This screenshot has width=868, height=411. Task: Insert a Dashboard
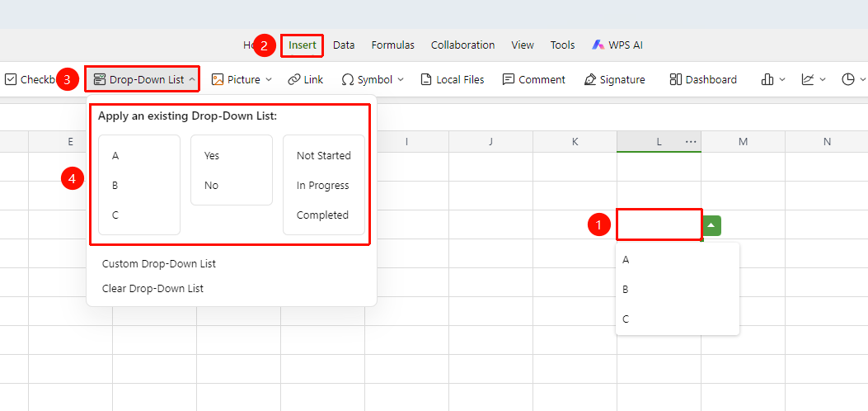click(703, 80)
